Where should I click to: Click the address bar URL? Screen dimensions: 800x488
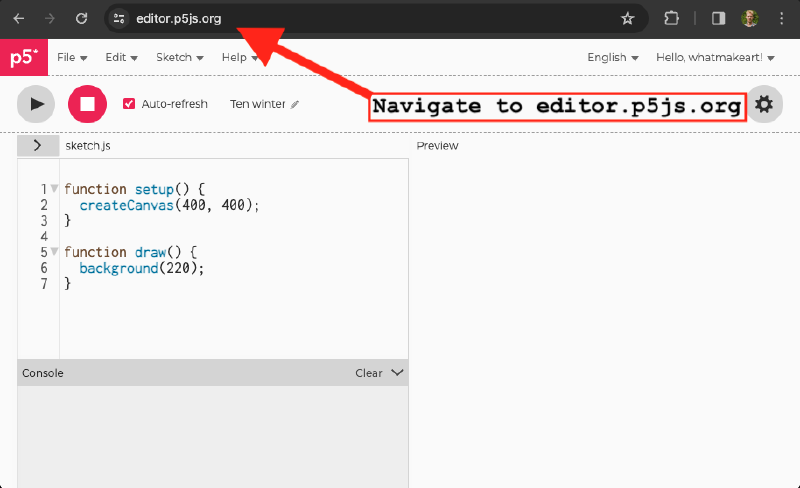click(179, 19)
